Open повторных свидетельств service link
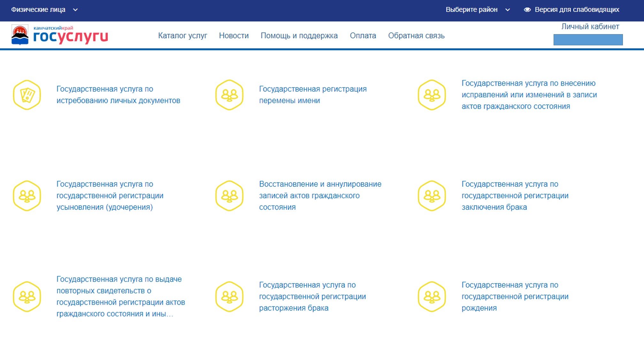Screen dimensions: 644x362 pos(120,296)
